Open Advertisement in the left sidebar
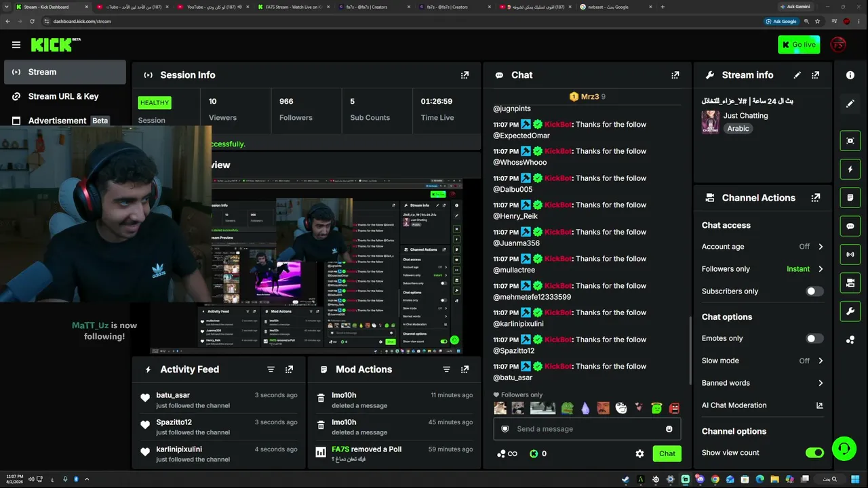Image resolution: width=868 pixels, height=488 pixels. [65, 121]
